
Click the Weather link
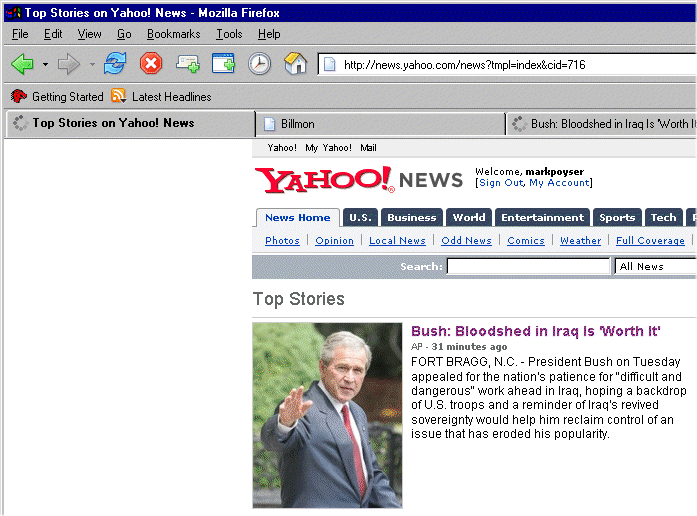click(581, 241)
